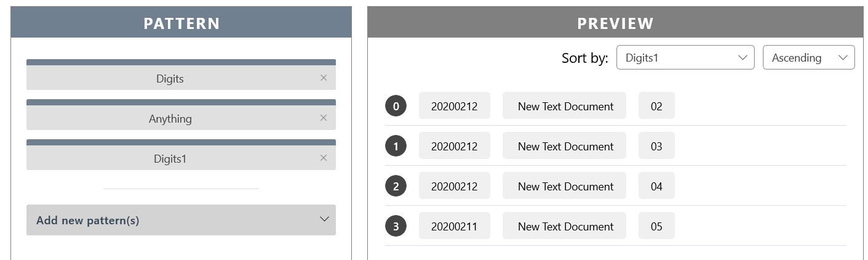Click the 05 value in row 3
This screenshot has height=260, width=868.
656,226
